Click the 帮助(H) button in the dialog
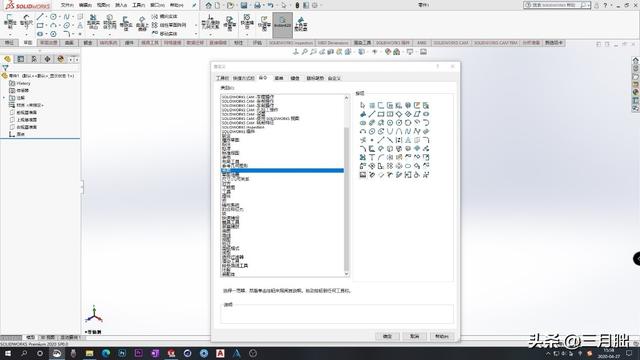Screen dimensions: 640x360 pos(442,336)
